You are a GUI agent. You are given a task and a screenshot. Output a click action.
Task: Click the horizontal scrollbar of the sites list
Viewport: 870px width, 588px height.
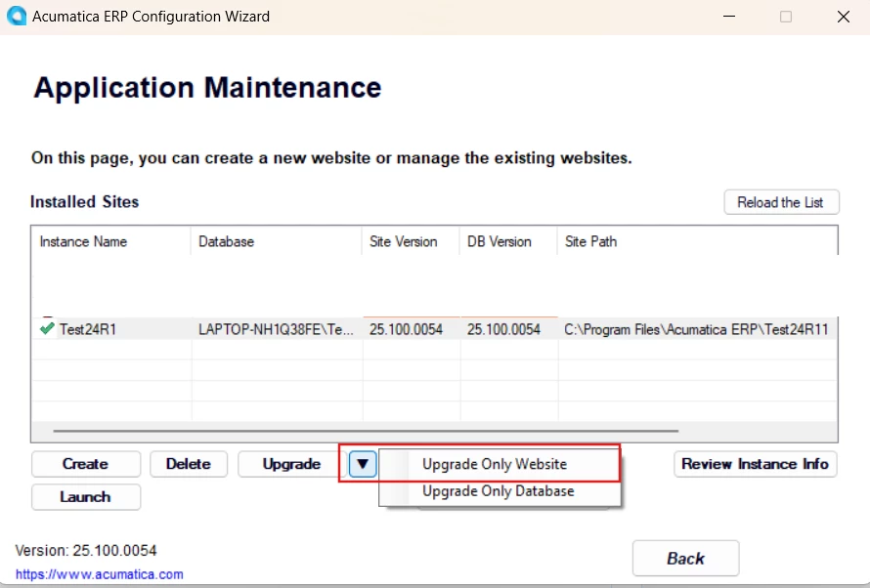coord(366,431)
